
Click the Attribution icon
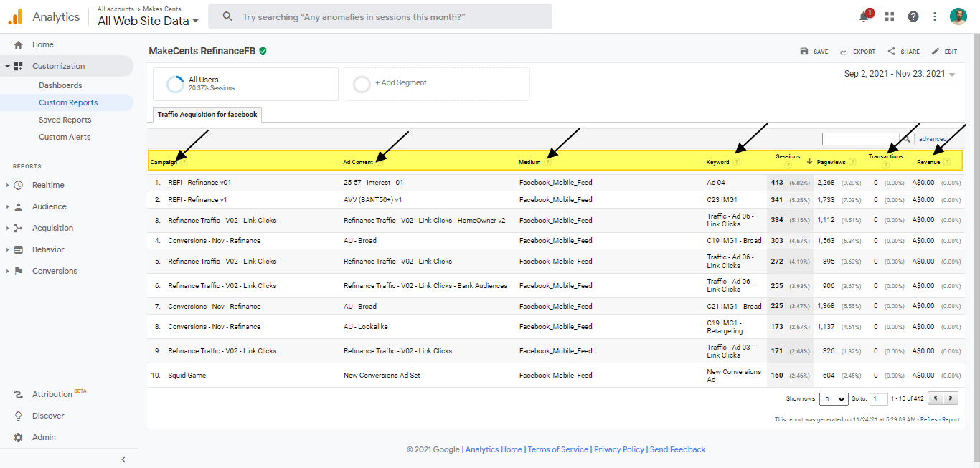click(19, 394)
